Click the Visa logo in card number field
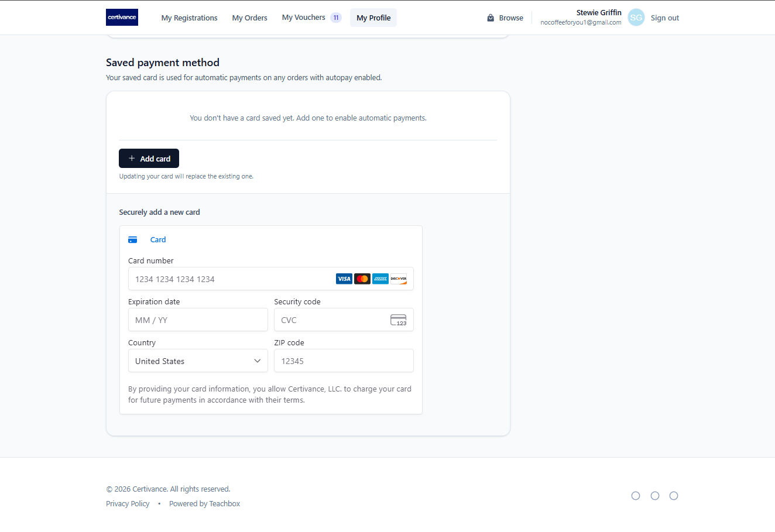The width and height of the screenshot is (775, 532). pos(344,279)
